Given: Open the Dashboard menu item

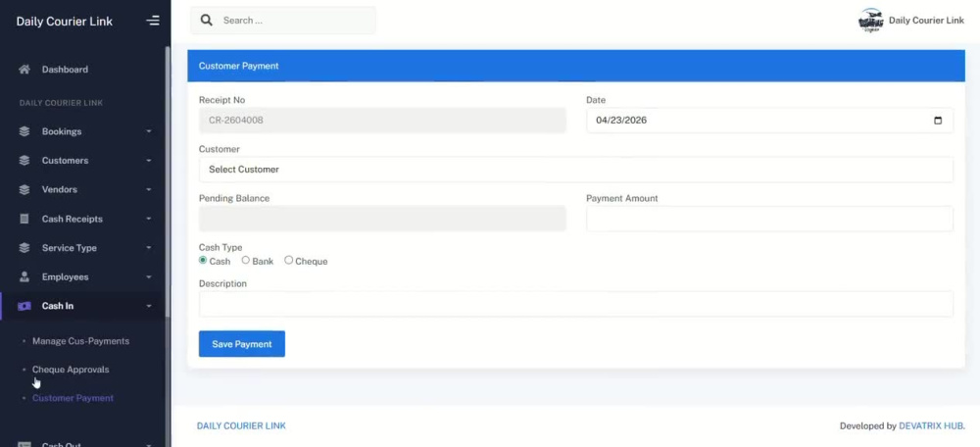Looking at the screenshot, I should (65, 70).
